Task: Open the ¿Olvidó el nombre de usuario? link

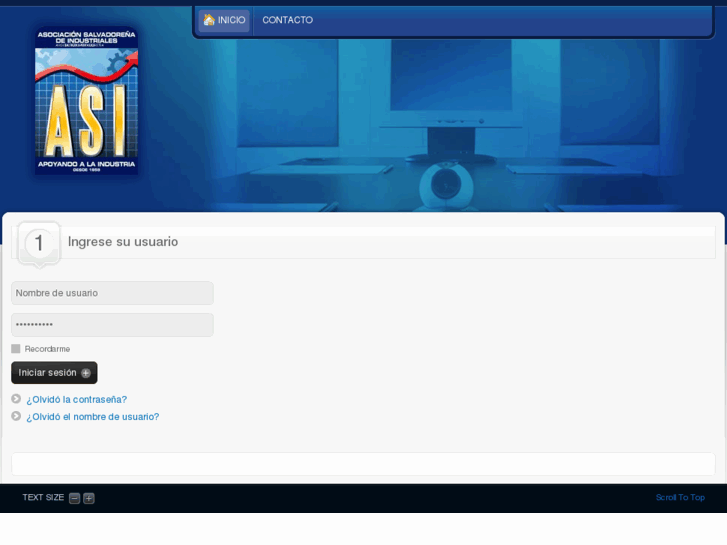Action: coord(93,417)
